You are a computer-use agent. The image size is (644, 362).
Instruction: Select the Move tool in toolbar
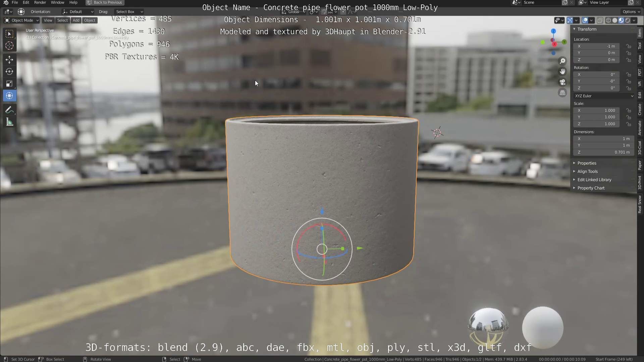pyautogui.click(x=9, y=60)
